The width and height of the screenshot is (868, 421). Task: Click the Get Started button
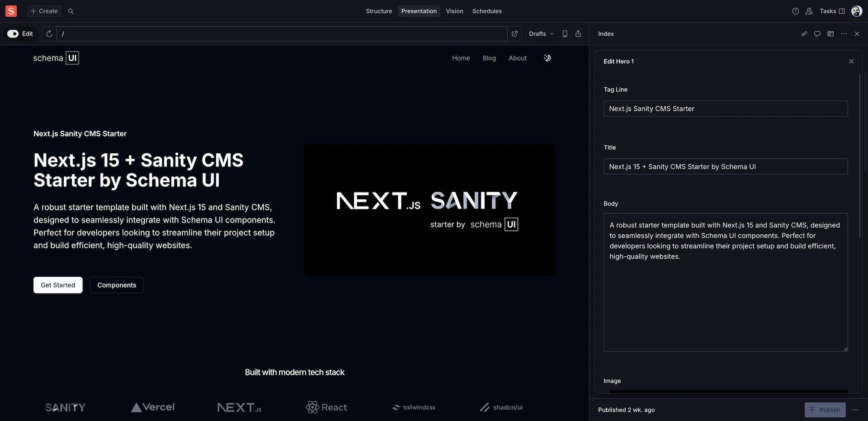click(x=58, y=285)
